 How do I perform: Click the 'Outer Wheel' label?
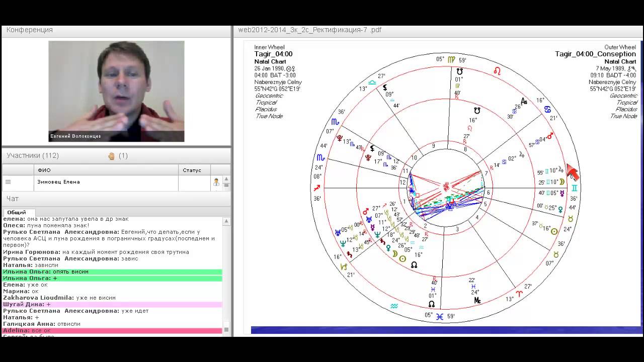[620, 47]
